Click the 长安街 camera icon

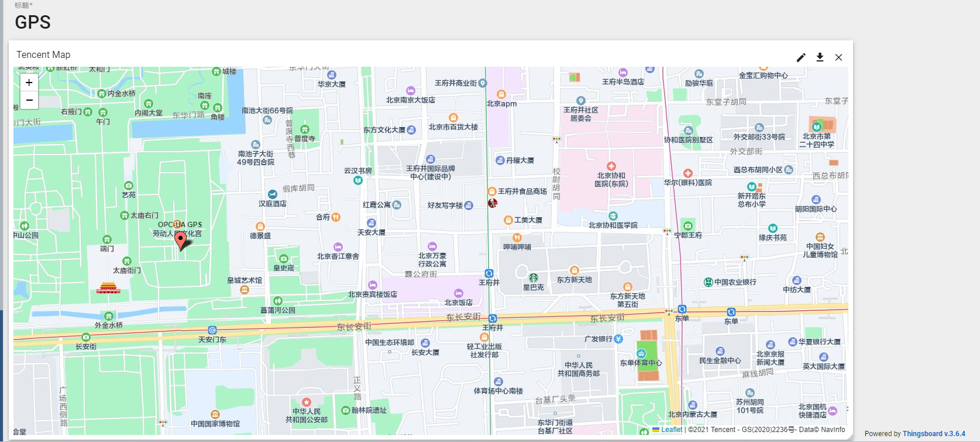click(86, 337)
